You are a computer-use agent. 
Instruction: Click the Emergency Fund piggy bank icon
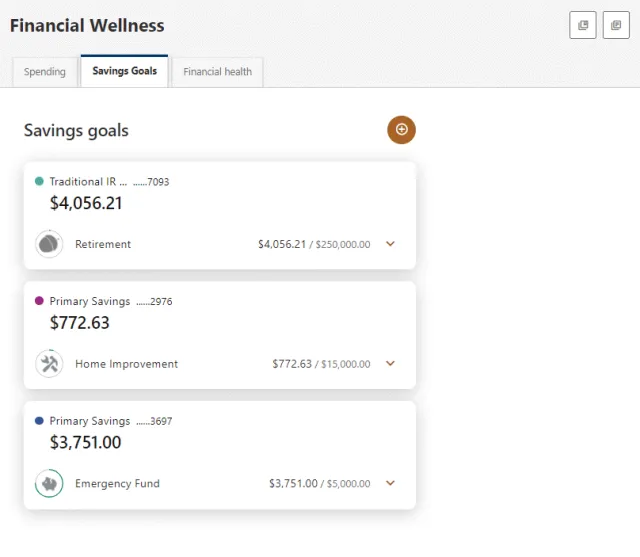(49, 484)
